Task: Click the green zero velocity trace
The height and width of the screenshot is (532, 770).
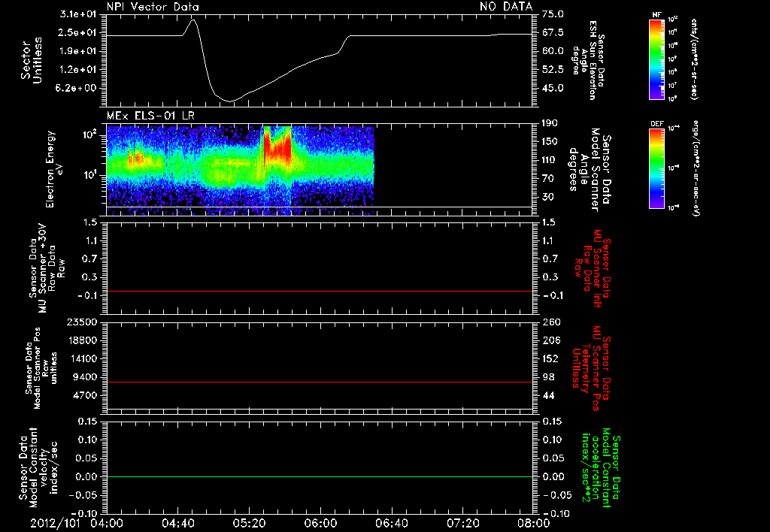Action: tap(320, 476)
